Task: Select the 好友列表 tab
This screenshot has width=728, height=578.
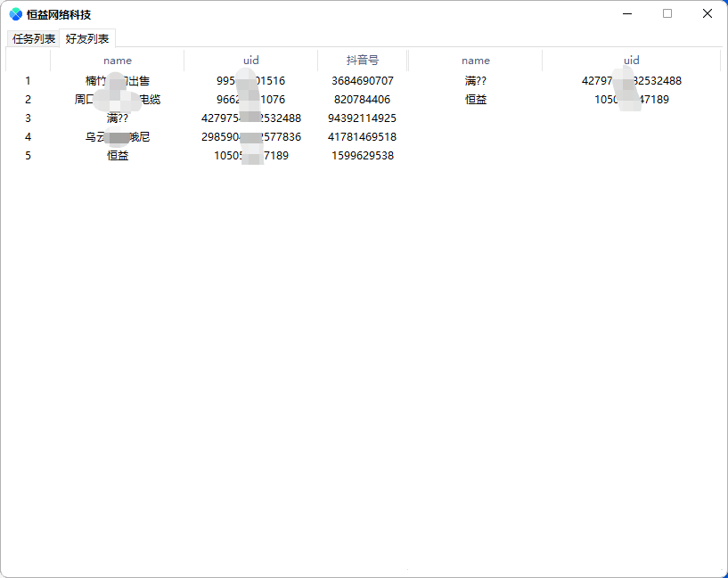Action: pyautogui.click(x=87, y=38)
